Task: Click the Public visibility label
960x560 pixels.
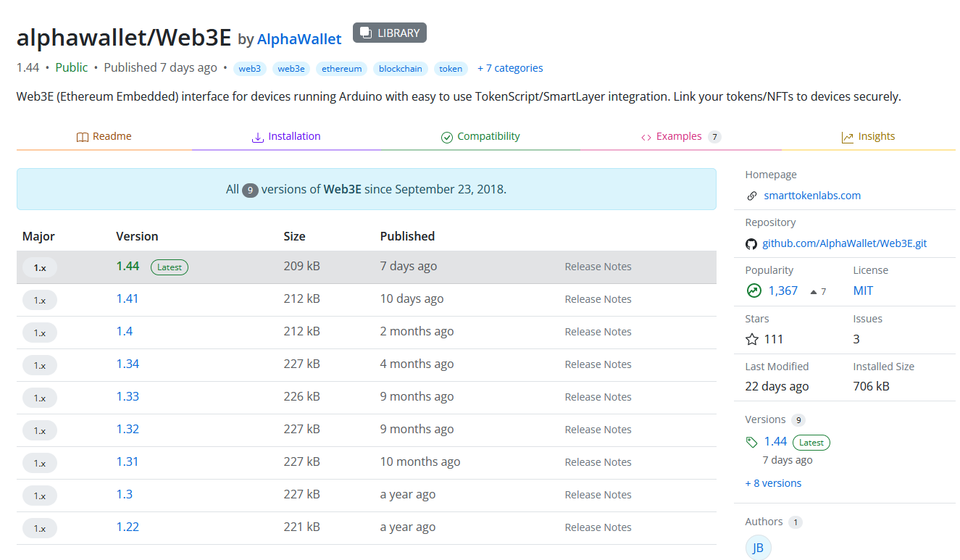Action: pyautogui.click(x=72, y=67)
